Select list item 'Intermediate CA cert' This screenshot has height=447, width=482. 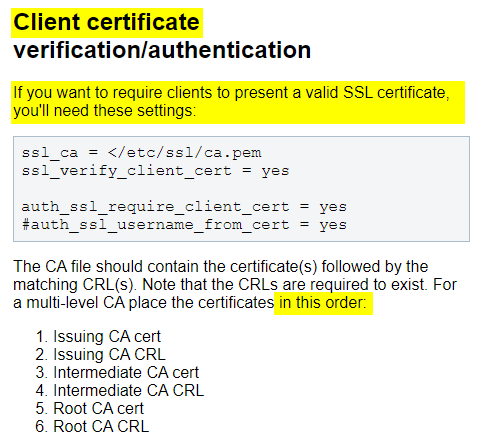(x=126, y=372)
